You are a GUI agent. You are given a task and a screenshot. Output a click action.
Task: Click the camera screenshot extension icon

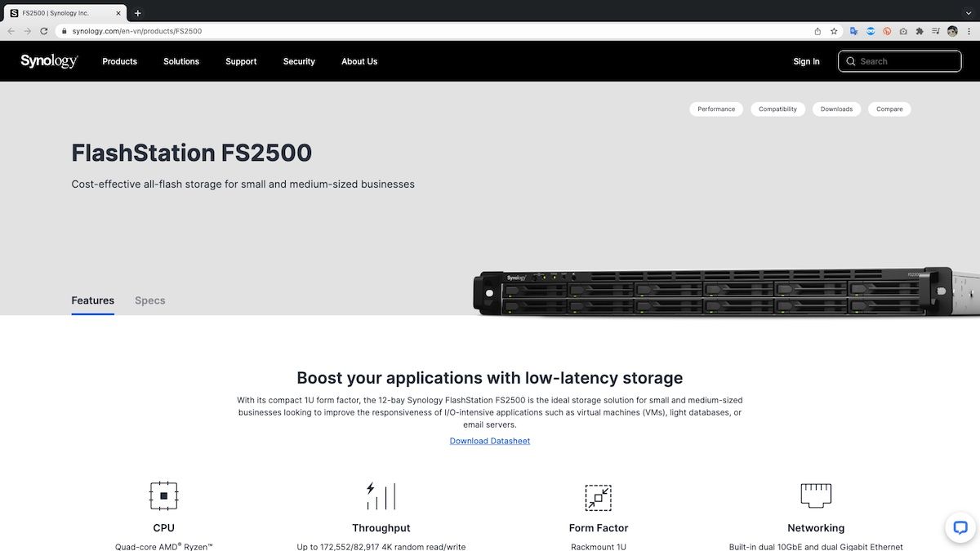(x=903, y=31)
